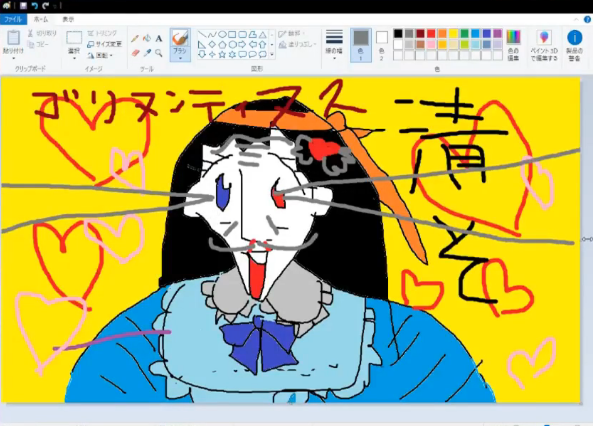The width and height of the screenshot is (593, 426).
Task: Pick the purple color swatch
Action: [x=498, y=34]
